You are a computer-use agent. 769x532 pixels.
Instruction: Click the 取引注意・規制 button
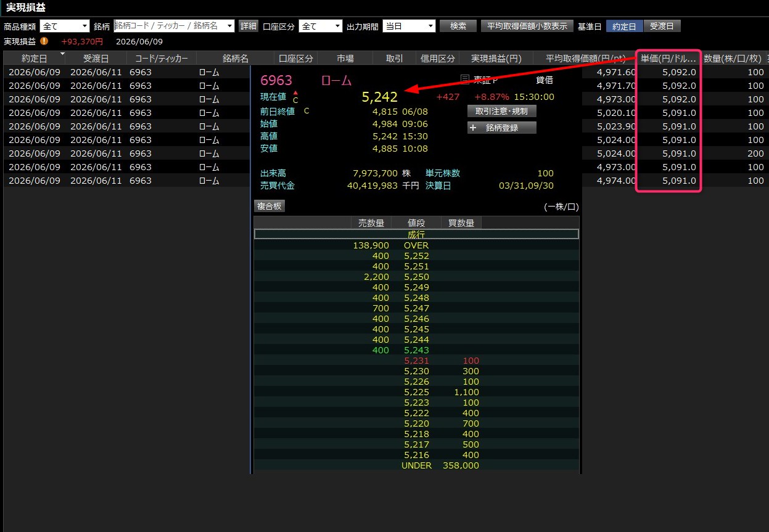(502, 111)
